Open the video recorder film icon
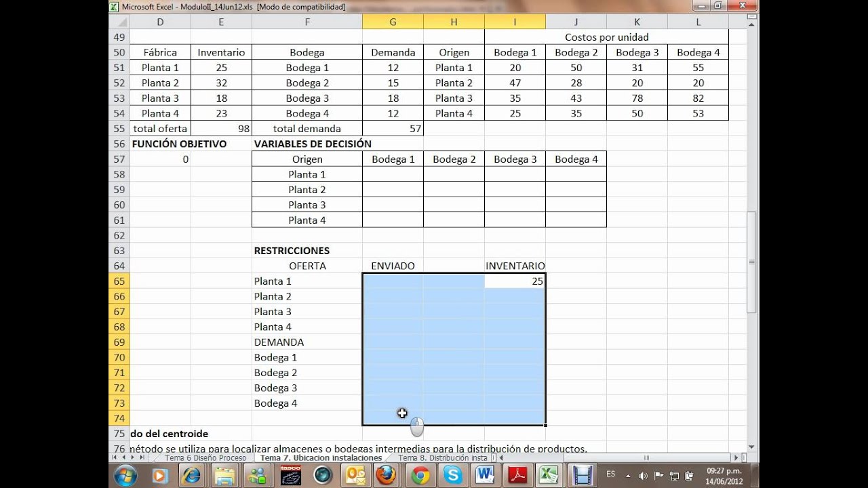 click(x=582, y=476)
